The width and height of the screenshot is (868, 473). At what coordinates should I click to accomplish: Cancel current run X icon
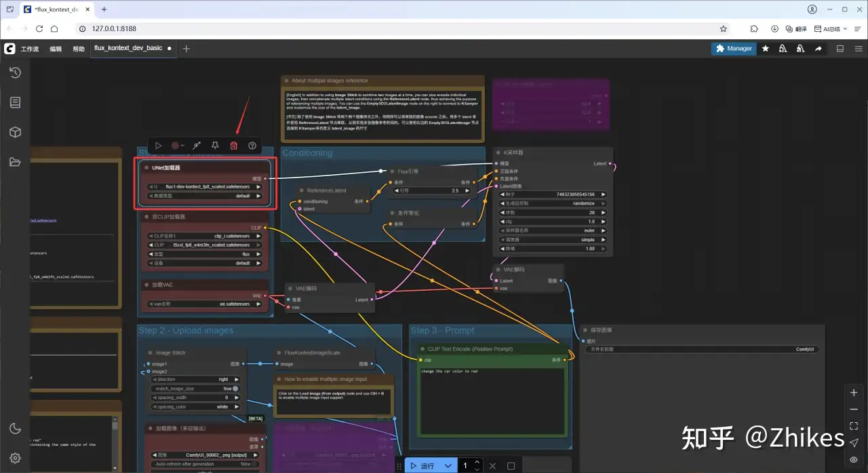click(493, 466)
